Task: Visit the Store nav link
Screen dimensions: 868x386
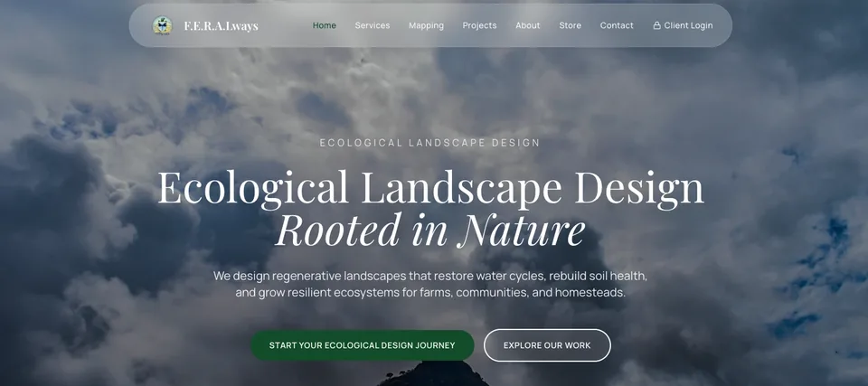Action: 571,25
